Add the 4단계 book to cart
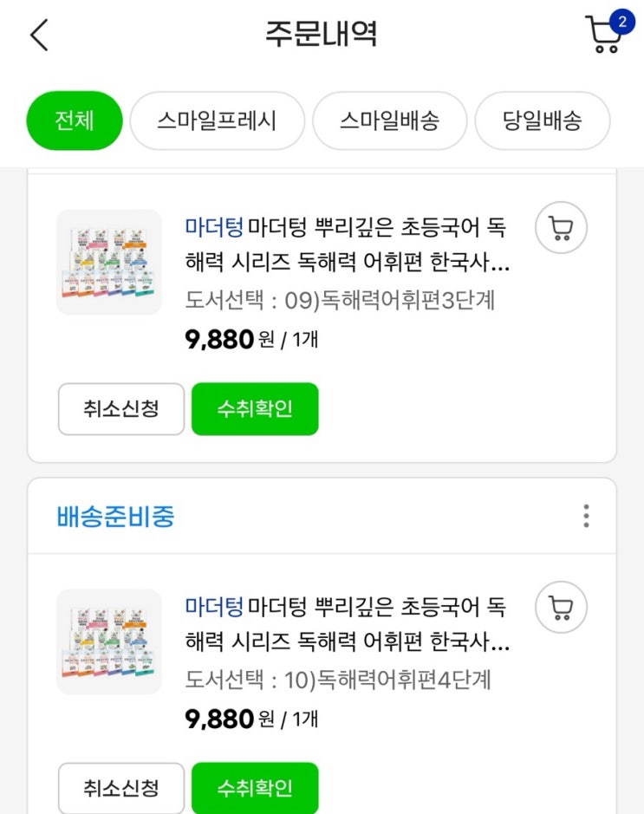Image resolution: width=644 pixels, height=814 pixels. click(561, 607)
